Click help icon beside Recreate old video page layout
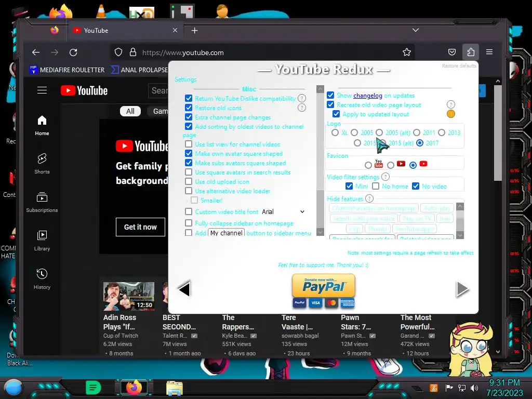 (450, 104)
